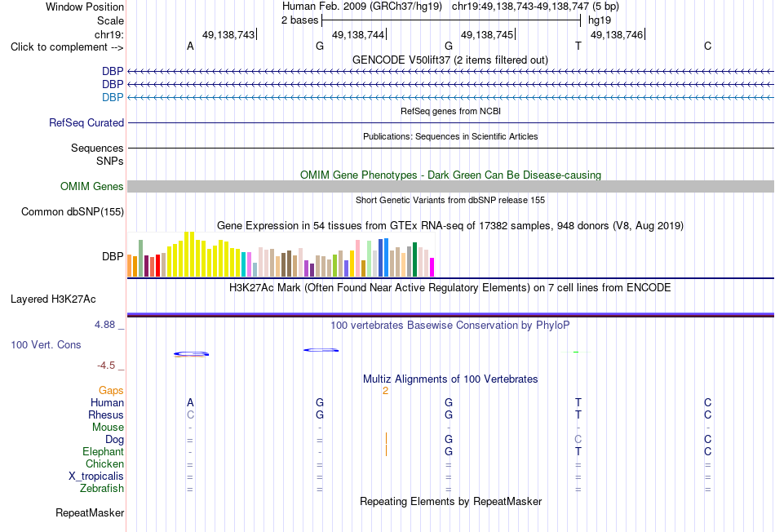Click the 'Zebrafish' alignment row label

coord(102,489)
